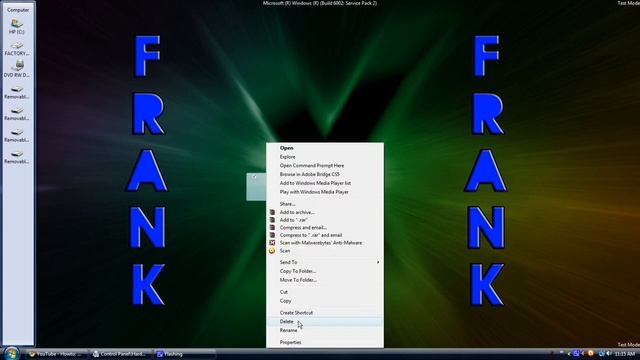The height and width of the screenshot is (360, 640).
Task: Select Play with Windows Media Player
Action: 324,192
